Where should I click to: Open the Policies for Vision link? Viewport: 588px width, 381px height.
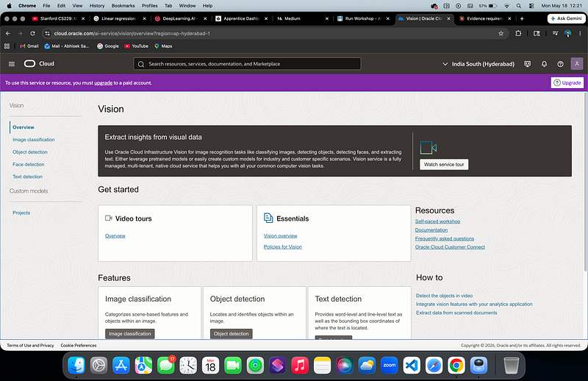(282, 246)
